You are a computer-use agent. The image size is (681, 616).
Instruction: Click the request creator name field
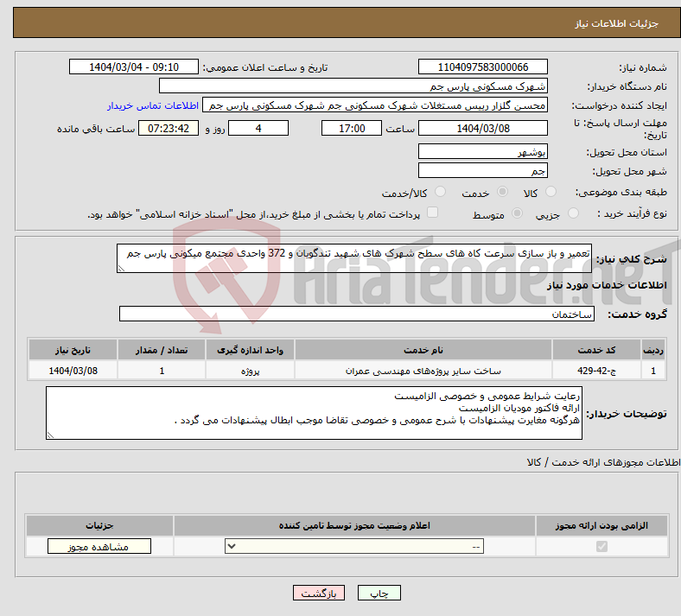(x=375, y=105)
